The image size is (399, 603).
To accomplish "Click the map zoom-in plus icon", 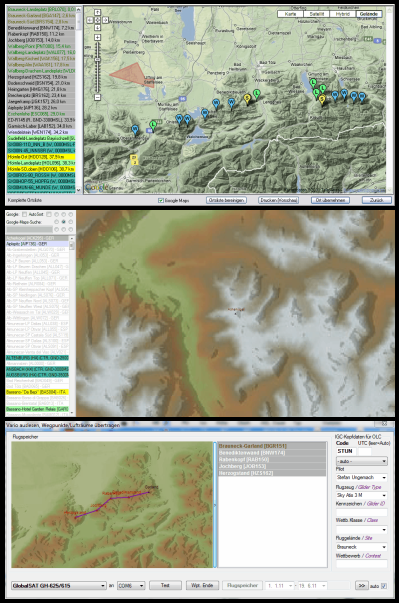I will coord(98,37).
